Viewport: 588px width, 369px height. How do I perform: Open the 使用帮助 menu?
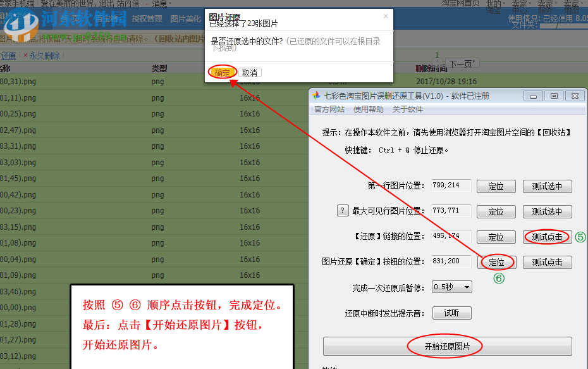pos(368,108)
